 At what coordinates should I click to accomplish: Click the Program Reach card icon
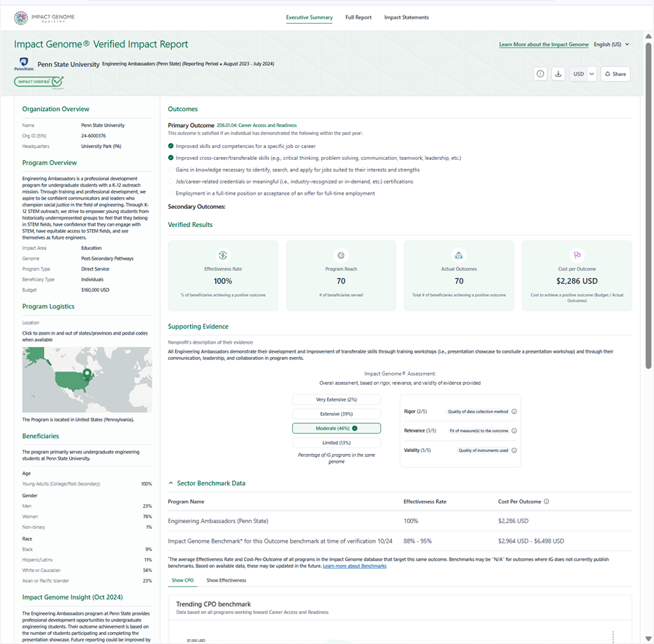pos(341,255)
